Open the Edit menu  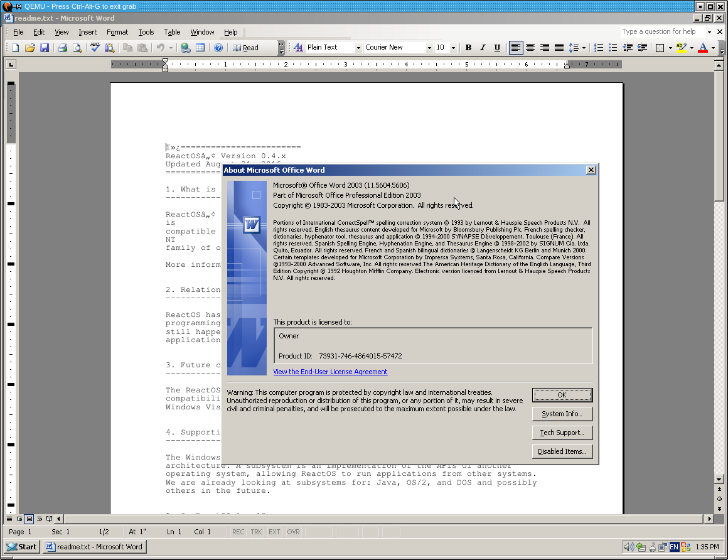click(x=39, y=32)
